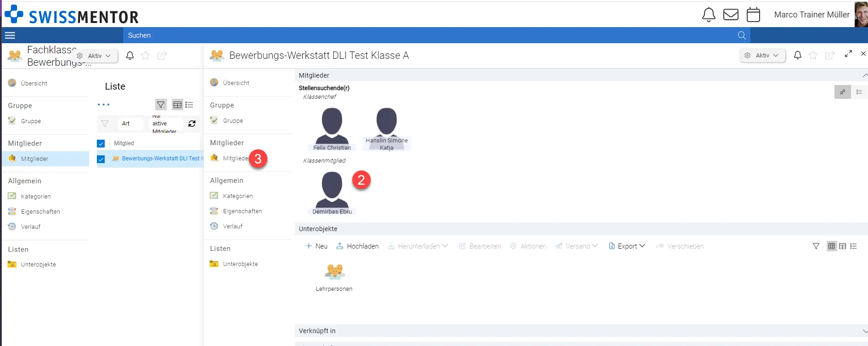Viewport: 868px width, 346px height.
Task: Click the bell icon in the Bewerbungs-Werkstatt panel
Action: pos(798,55)
